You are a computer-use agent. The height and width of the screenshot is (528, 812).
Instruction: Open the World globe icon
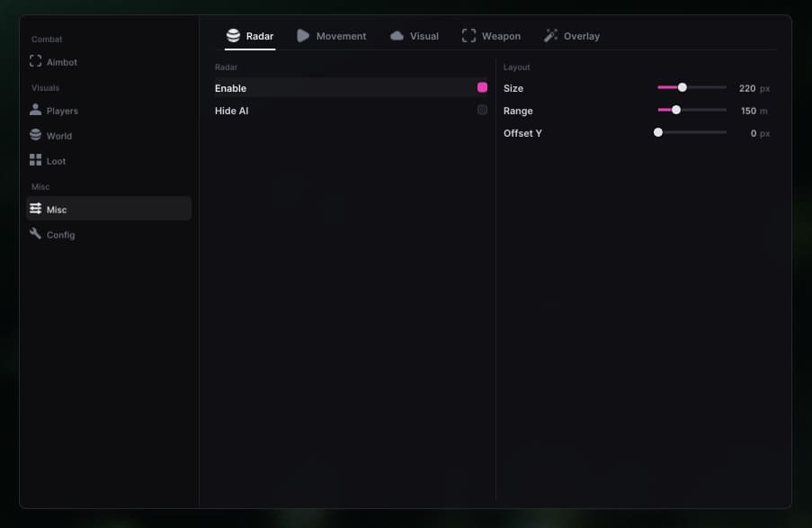[35, 135]
